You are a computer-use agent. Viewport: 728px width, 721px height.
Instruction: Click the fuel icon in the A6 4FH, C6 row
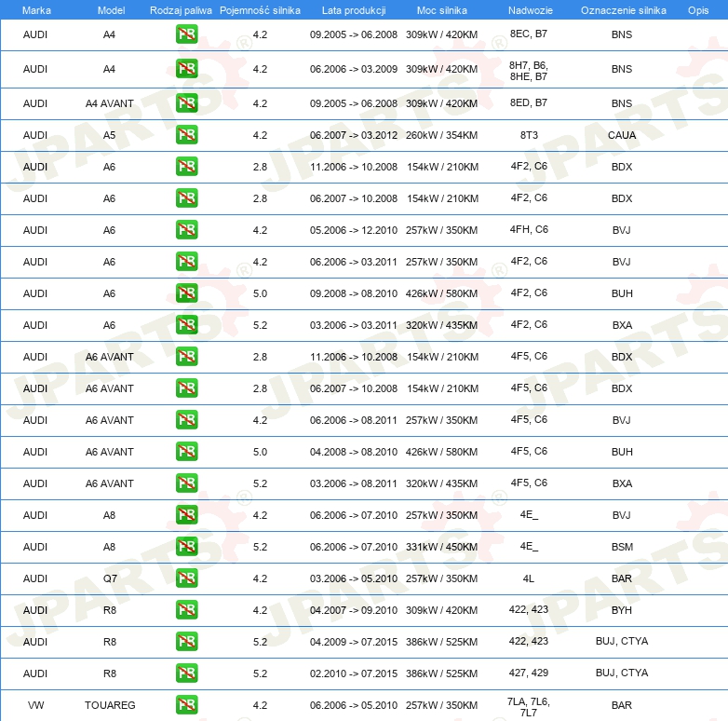186,229
